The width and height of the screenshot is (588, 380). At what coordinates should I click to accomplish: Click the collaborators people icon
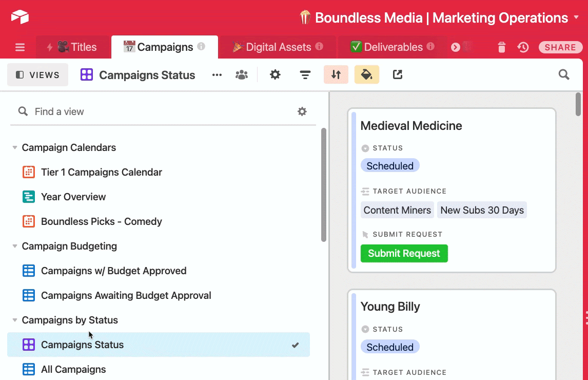[x=241, y=75]
